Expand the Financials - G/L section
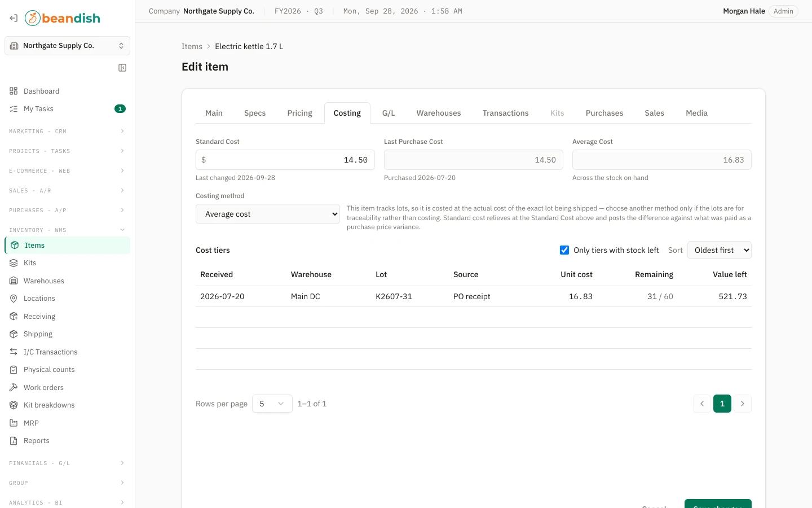The image size is (812, 508). [x=67, y=463]
